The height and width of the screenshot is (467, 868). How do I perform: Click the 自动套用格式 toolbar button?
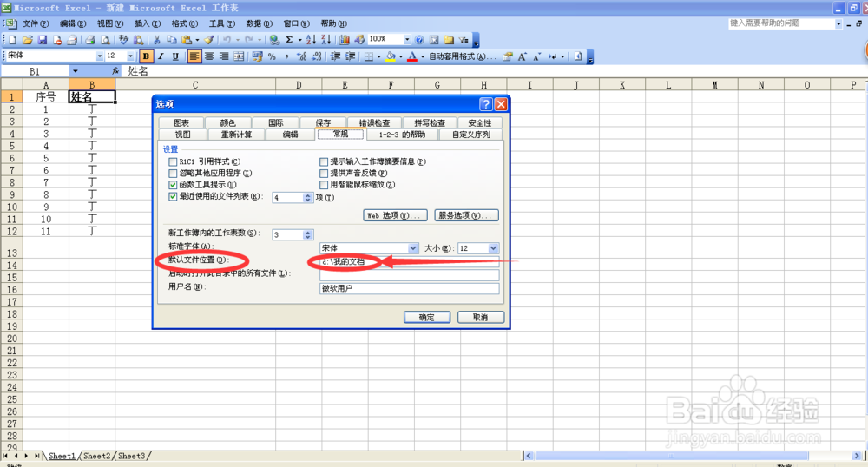463,56
